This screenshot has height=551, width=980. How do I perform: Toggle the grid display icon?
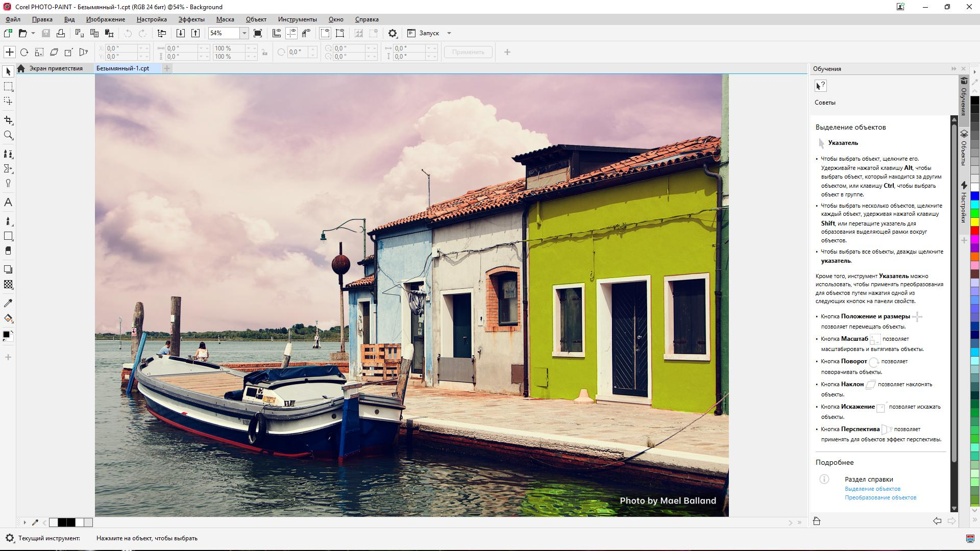click(292, 33)
